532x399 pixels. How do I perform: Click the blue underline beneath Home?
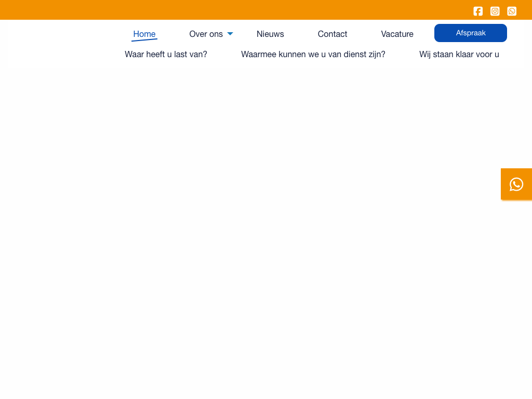click(144, 40)
